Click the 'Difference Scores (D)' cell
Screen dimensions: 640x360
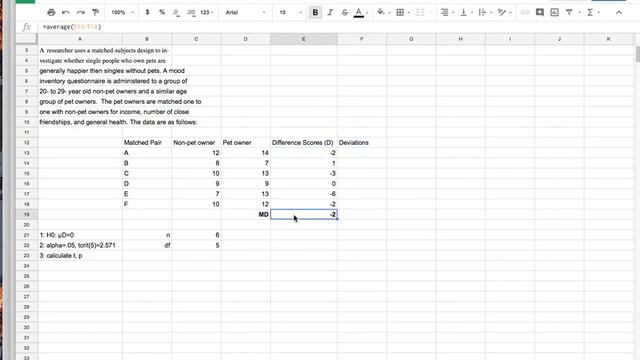tap(304, 143)
